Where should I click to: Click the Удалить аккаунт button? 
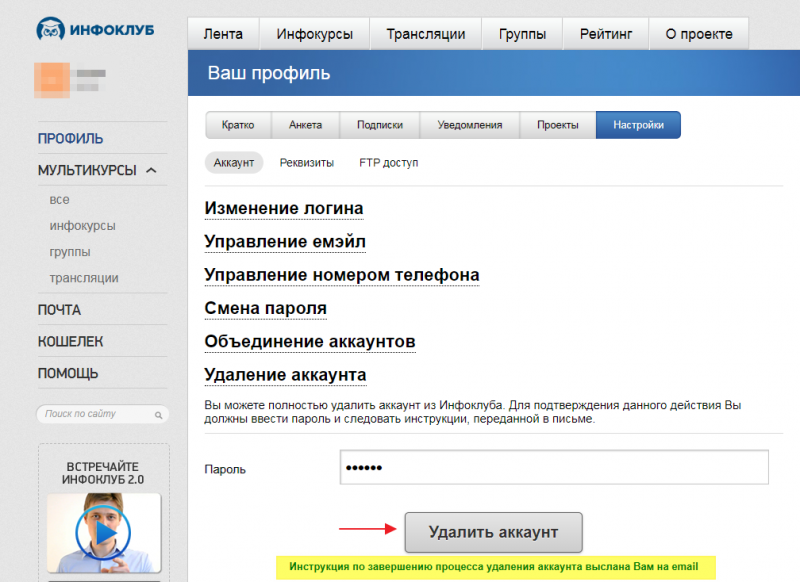pos(493,532)
